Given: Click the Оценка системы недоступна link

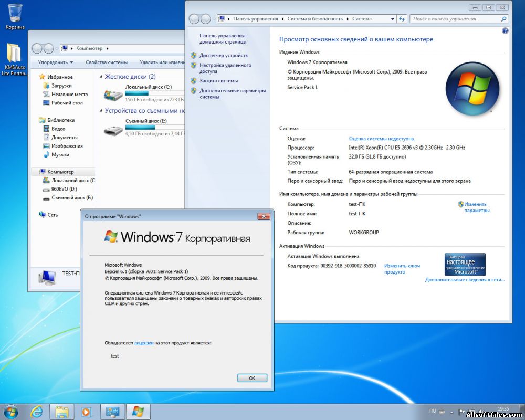Looking at the screenshot, I should point(381,139).
